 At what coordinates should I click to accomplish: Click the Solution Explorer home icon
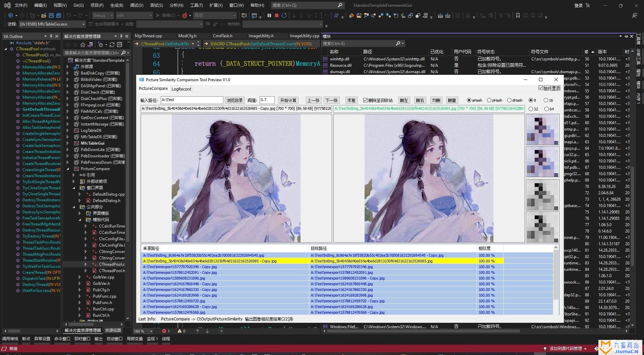(83, 45)
